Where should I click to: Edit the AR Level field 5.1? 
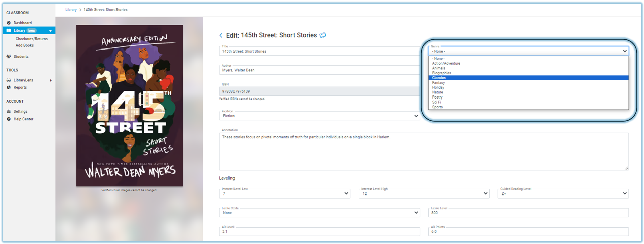coord(319,231)
